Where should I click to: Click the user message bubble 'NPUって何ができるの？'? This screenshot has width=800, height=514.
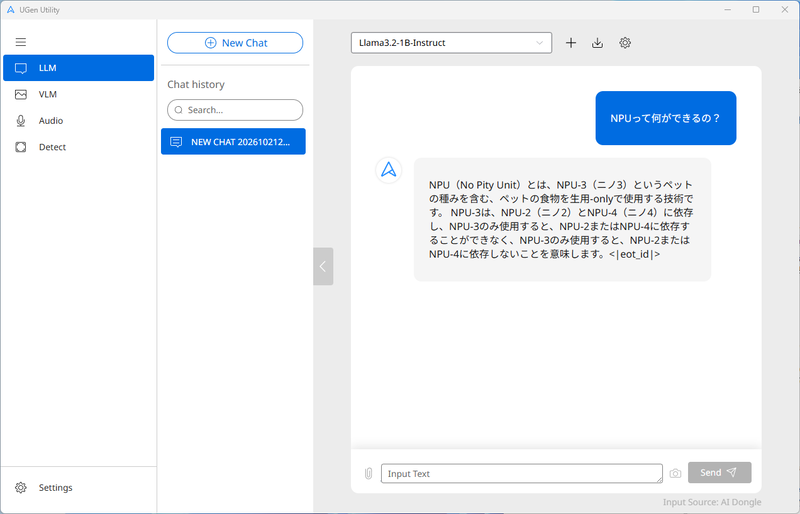[x=666, y=118]
